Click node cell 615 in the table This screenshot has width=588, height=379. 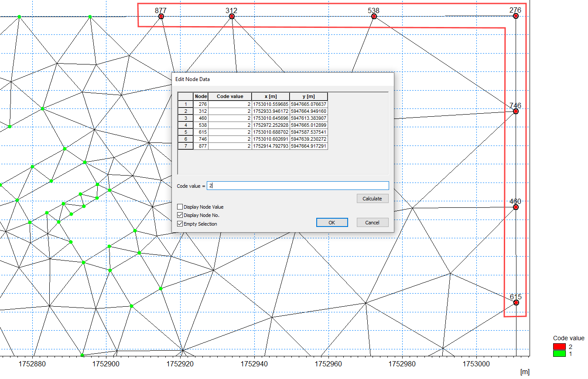tap(201, 132)
